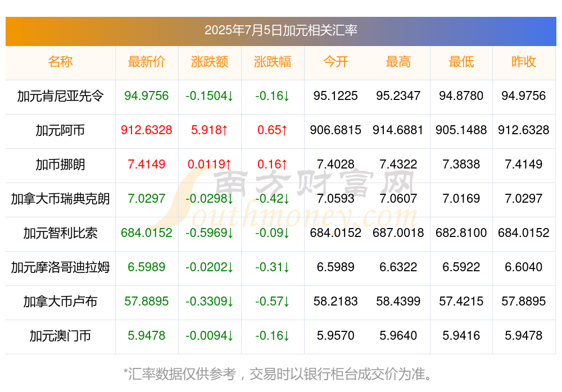Select the 加元澳门币 row name
This screenshot has width=562, height=392.
pyautogui.click(x=60, y=336)
